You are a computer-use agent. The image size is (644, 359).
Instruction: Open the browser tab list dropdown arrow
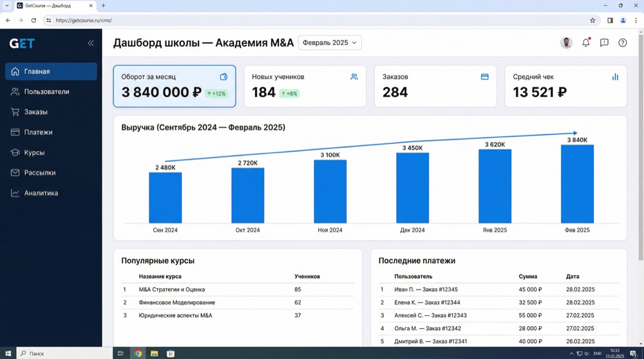[x=7, y=6]
